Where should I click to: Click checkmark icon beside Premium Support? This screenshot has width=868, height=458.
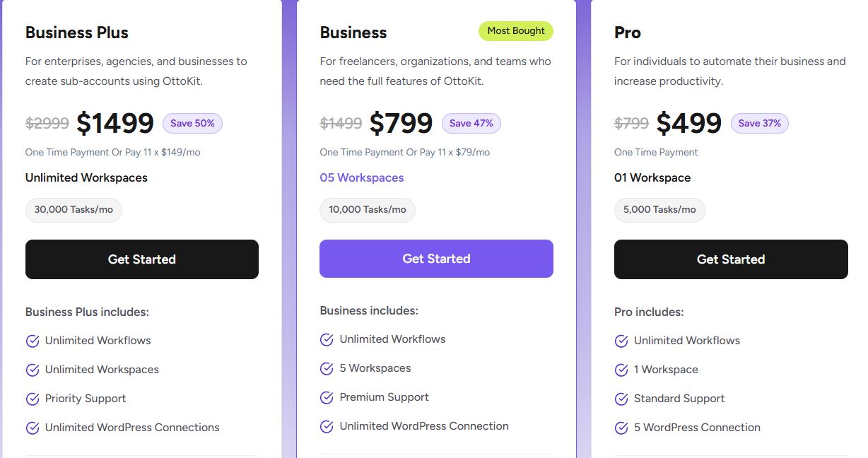click(x=327, y=398)
